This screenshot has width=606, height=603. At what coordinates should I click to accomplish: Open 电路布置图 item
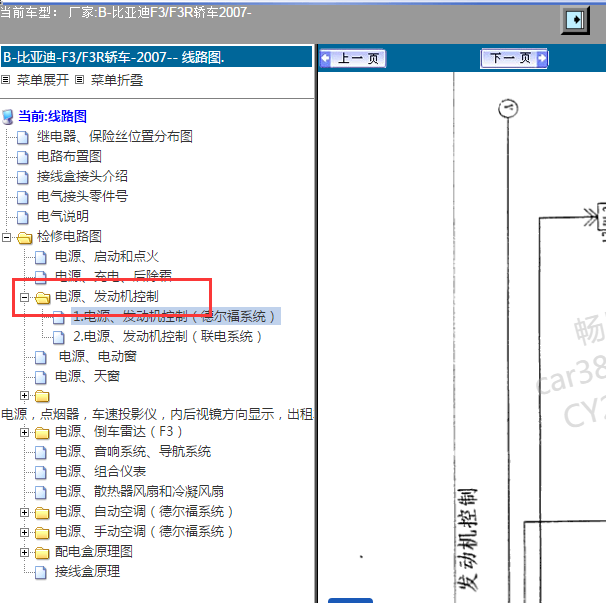pos(69,156)
